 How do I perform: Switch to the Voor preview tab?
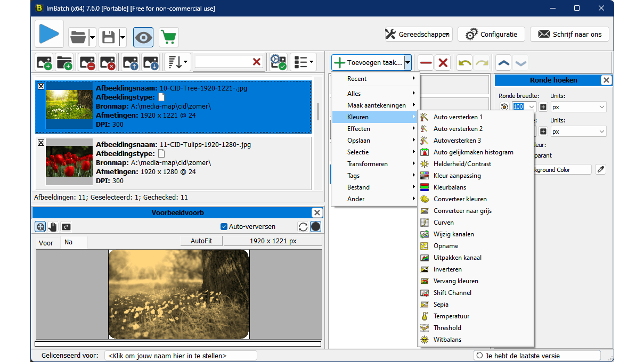click(46, 243)
